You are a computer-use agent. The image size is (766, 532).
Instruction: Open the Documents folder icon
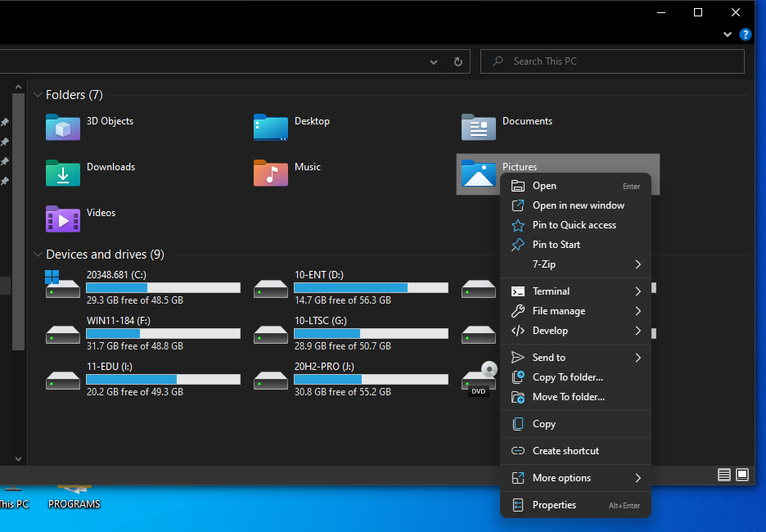[478, 127]
